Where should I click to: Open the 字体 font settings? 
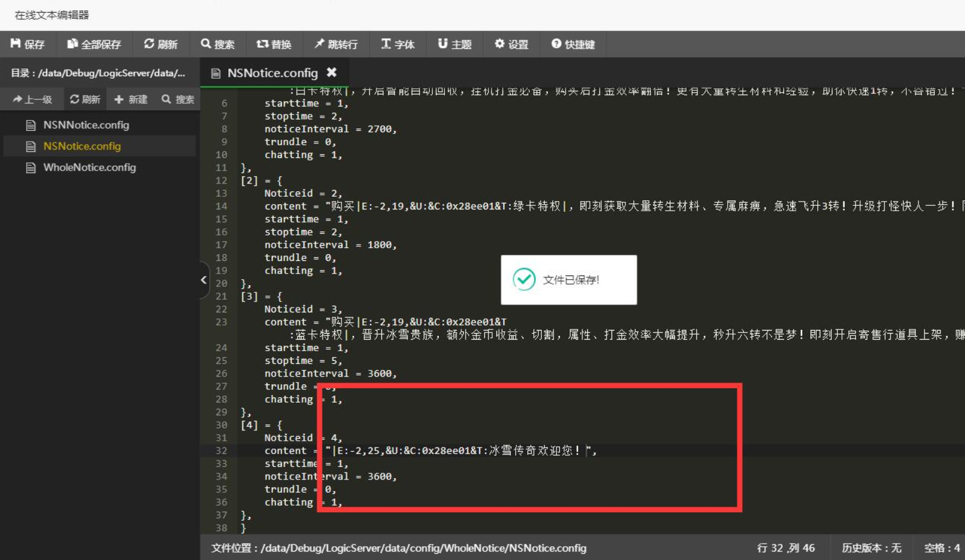pyautogui.click(x=398, y=44)
